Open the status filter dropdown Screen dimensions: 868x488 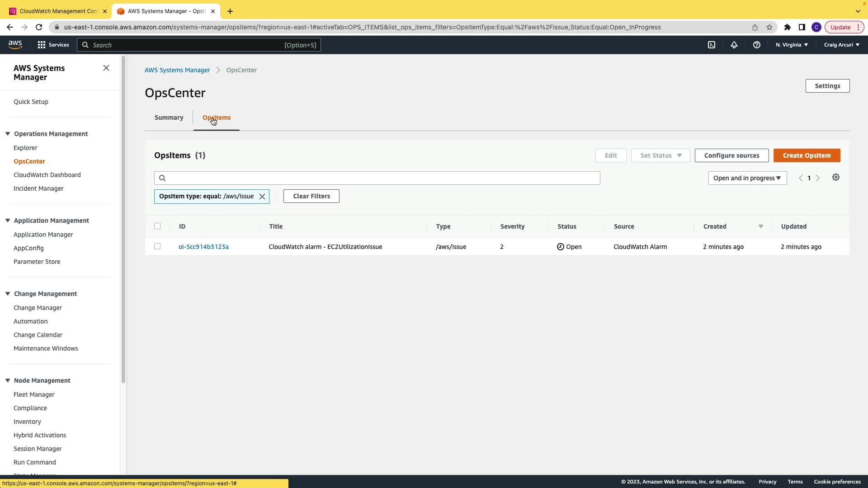click(747, 178)
